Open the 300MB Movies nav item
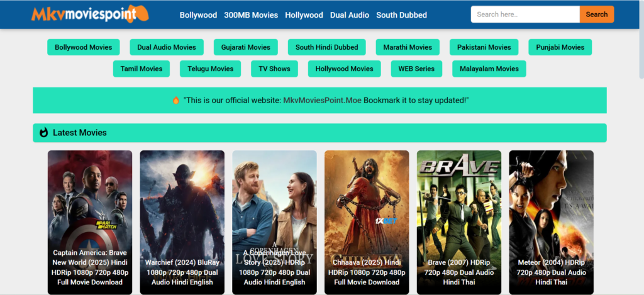 coord(251,15)
